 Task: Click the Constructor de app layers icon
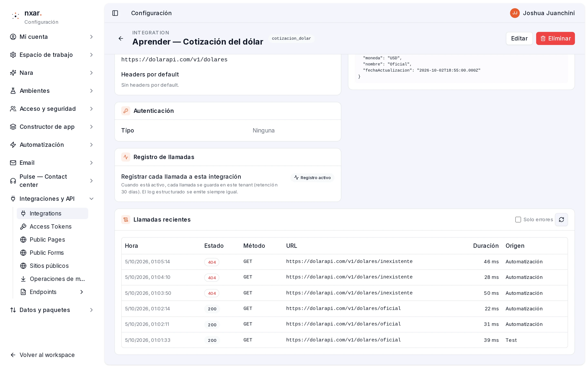pyautogui.click(x=13, y=127)
